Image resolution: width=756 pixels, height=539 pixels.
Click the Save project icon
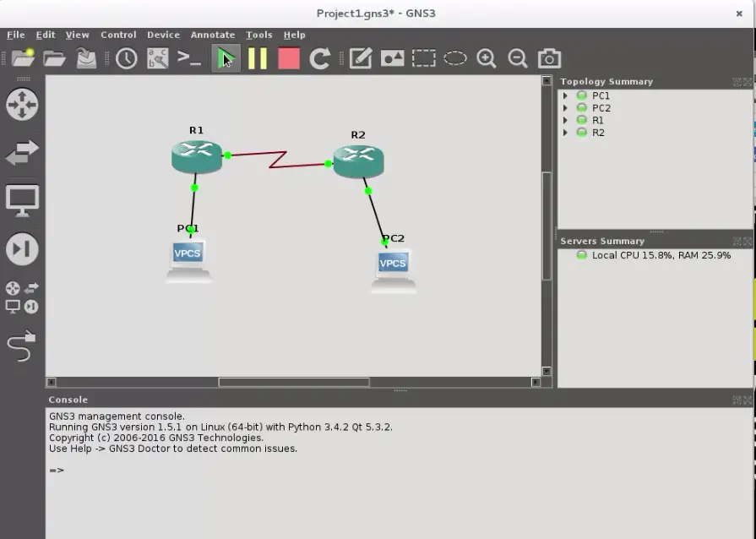(86, 58)
